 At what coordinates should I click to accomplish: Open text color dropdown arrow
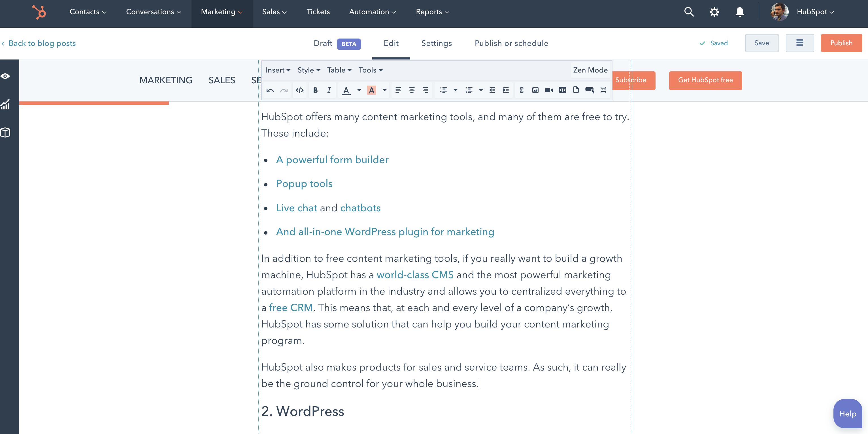359,90
